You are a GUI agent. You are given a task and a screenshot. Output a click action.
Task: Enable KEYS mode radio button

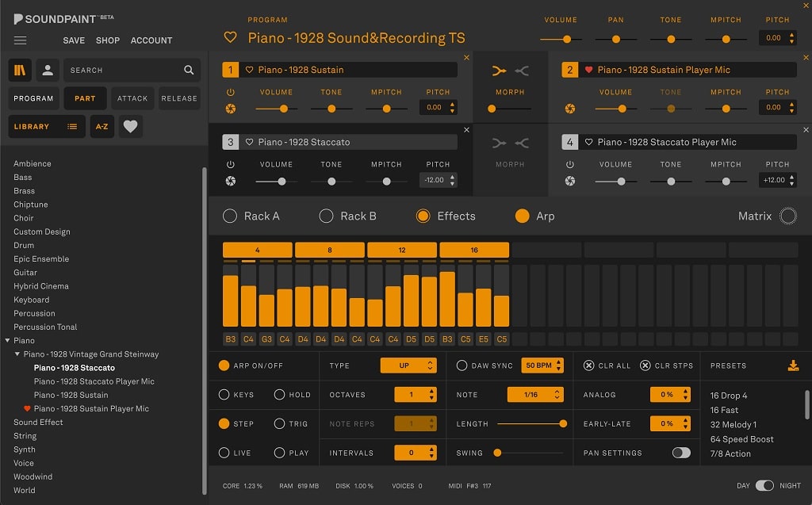click(224, 395)
